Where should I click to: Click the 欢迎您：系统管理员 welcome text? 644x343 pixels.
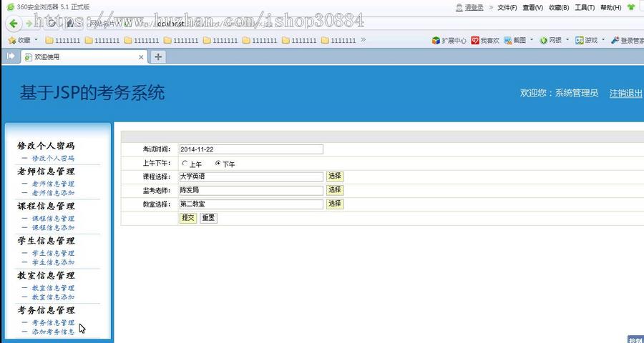tap(559, 93)
